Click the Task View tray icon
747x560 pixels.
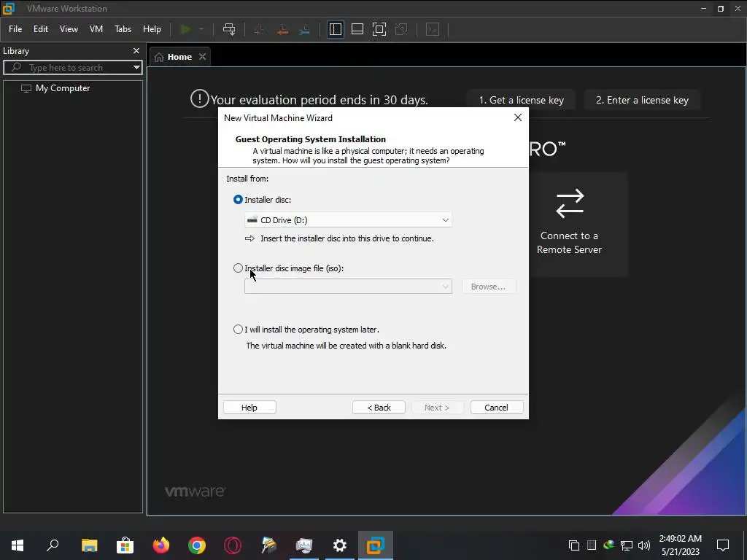(574, 545)
